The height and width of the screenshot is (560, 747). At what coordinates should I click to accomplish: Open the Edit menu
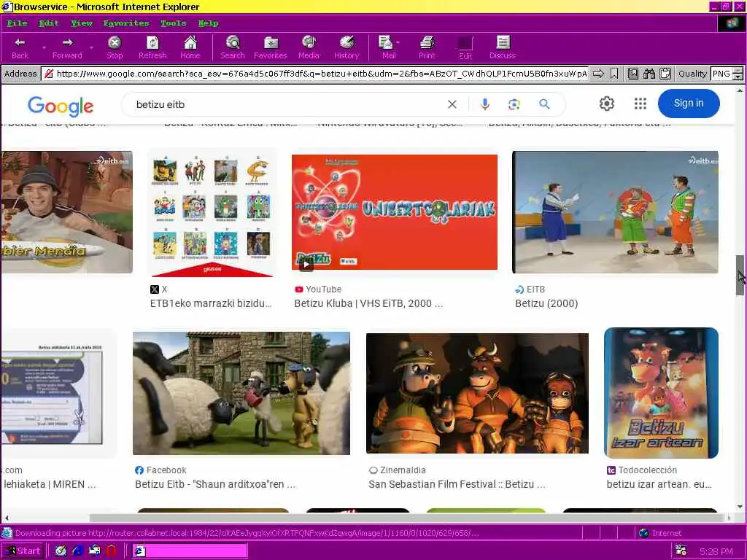pos(49,23)
